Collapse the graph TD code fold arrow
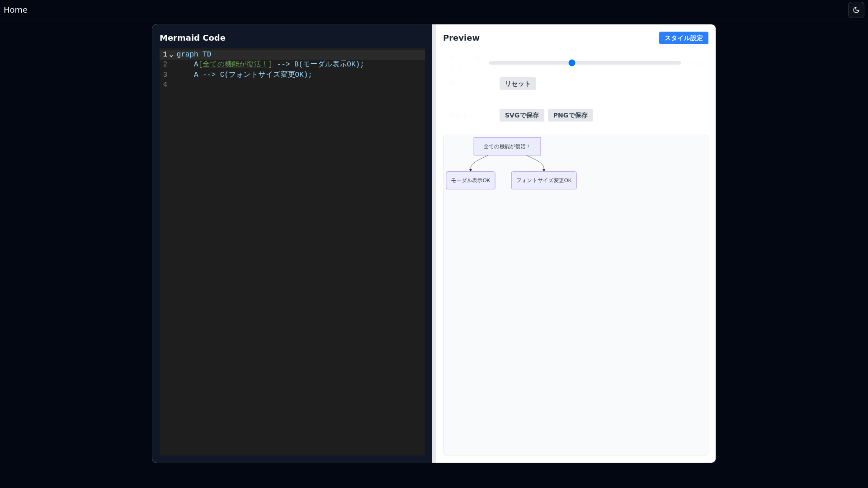This screenshot has width=868, height=488. tap(171, 55)
